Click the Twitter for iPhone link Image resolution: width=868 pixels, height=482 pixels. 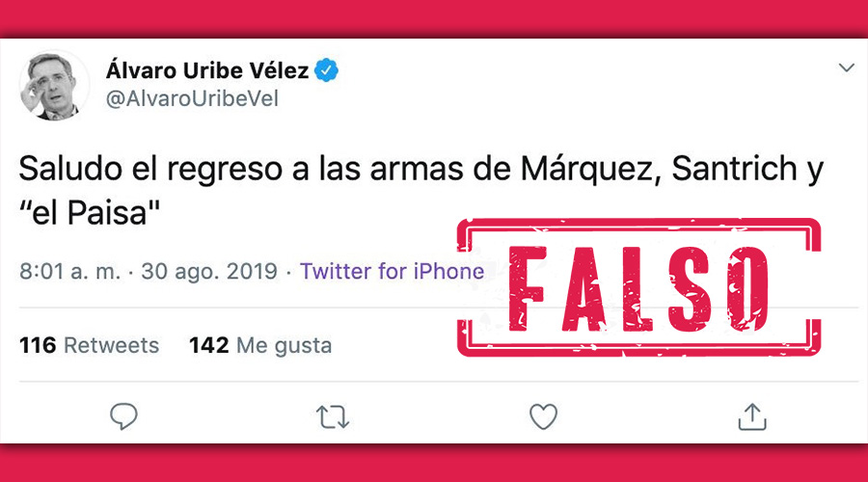coord(392,271)
